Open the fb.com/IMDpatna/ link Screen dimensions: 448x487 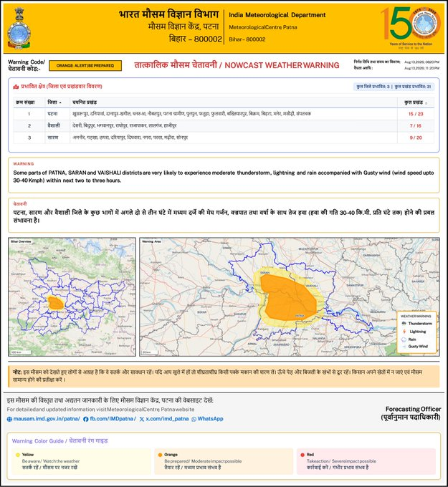tap(113, 419)
